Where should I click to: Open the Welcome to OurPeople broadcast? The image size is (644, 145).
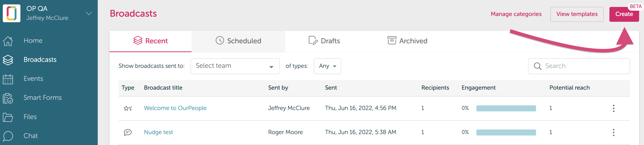[175, 108]
